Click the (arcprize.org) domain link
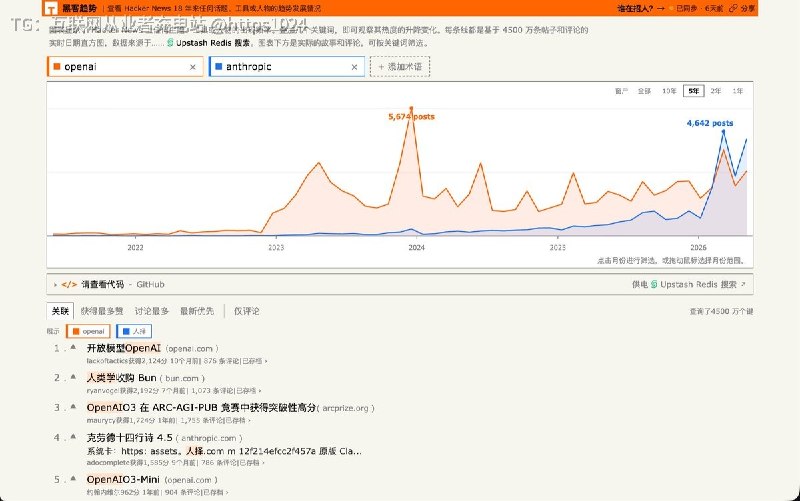800x501 pixels. (348, 408)
